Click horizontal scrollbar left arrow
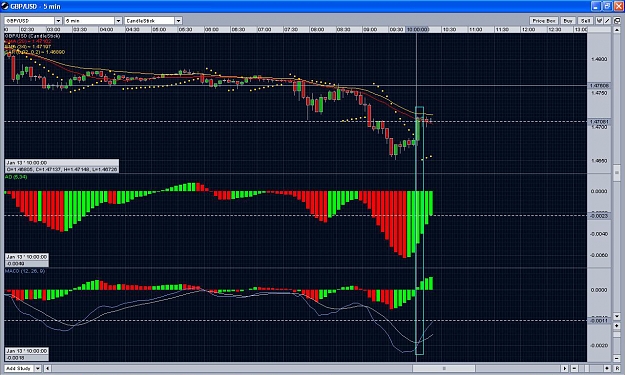The width and height of the screenshot is (625, 375). 47,368
